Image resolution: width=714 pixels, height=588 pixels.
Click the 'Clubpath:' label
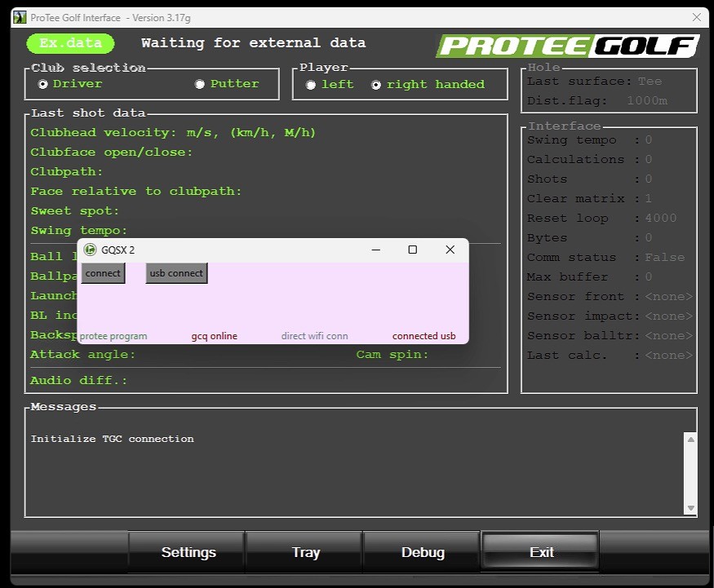[67, 172]
